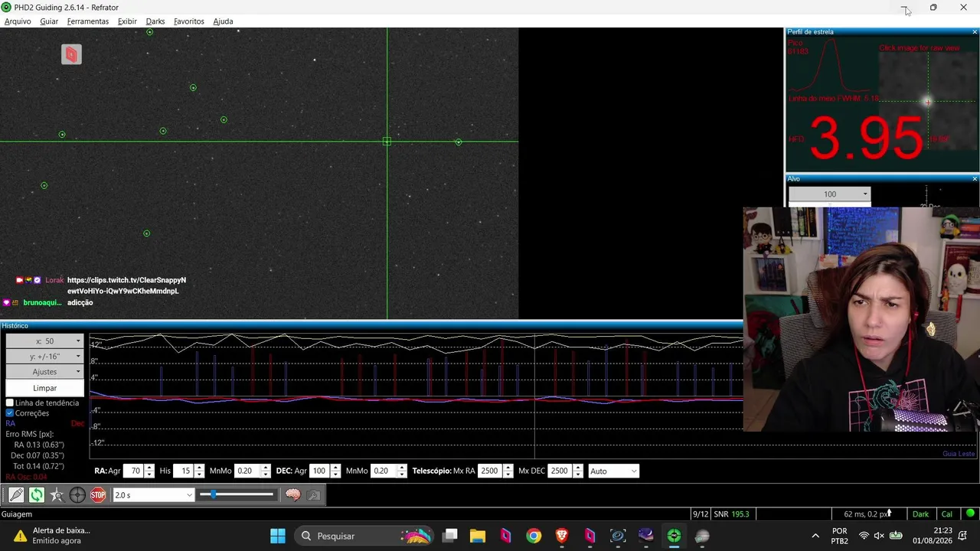The image size is (980, 551).
Task: Open the Exibir menu
Action: [x=127, y=21]
